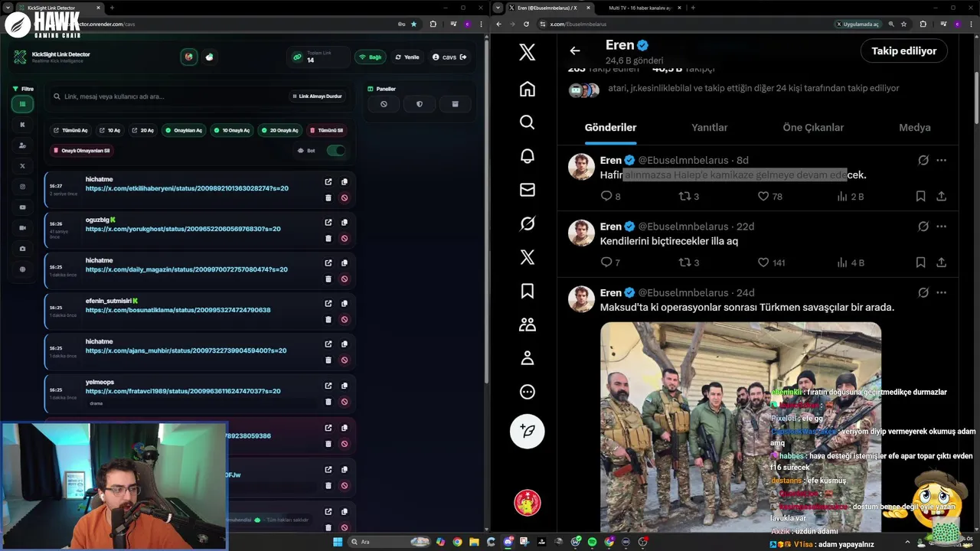Open Chrome tab search dropdown in right window
The height and width of the screenshot is (551, 980).
tap(499, 8)
